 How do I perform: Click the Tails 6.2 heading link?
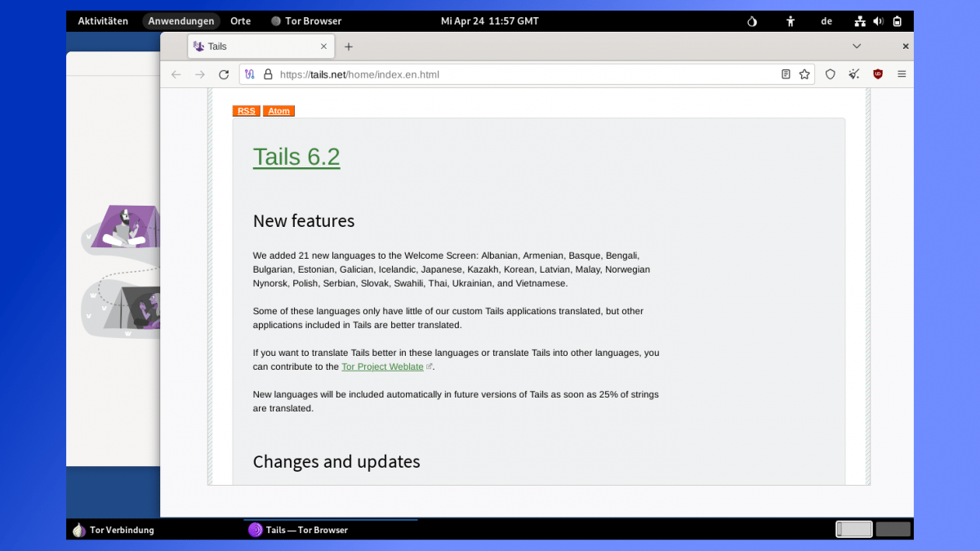[x=296, y=157]
